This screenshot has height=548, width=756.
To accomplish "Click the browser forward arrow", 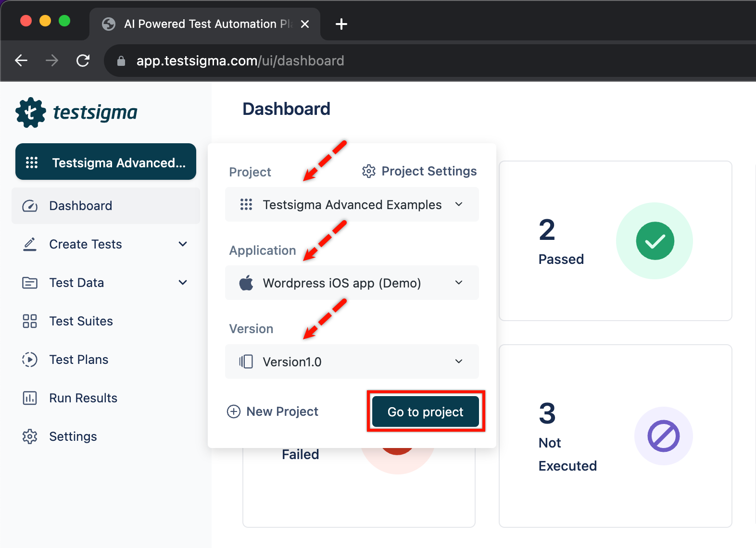I will pyautogui.click(x=52, y=61).
